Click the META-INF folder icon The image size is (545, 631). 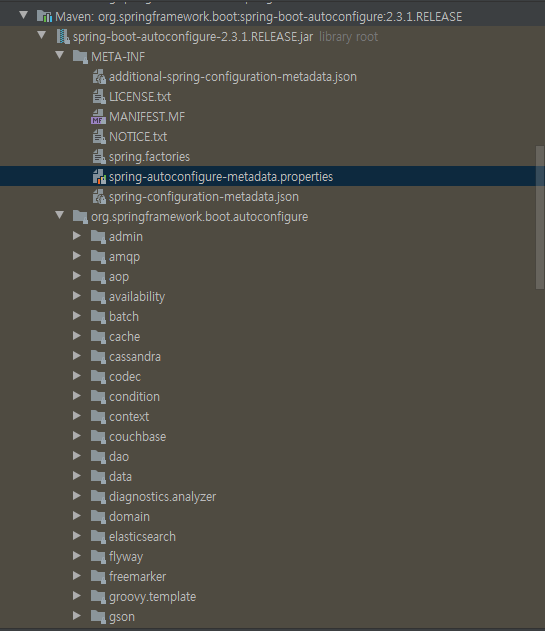click(80, 57)
